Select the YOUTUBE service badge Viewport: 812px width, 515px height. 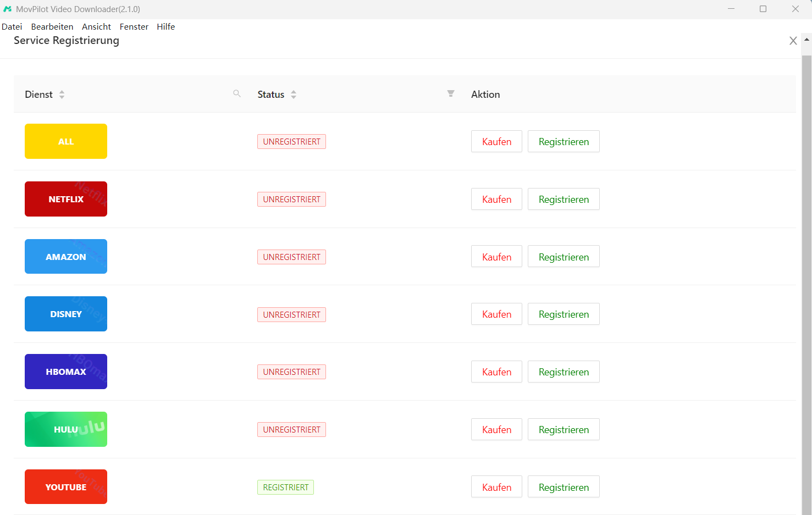[66, 487]
